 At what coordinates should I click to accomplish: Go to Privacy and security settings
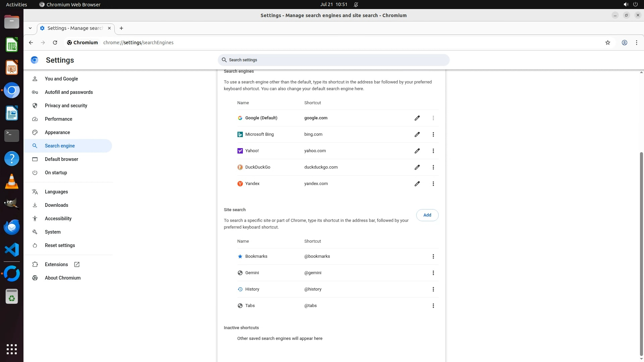tap(66, 106)
